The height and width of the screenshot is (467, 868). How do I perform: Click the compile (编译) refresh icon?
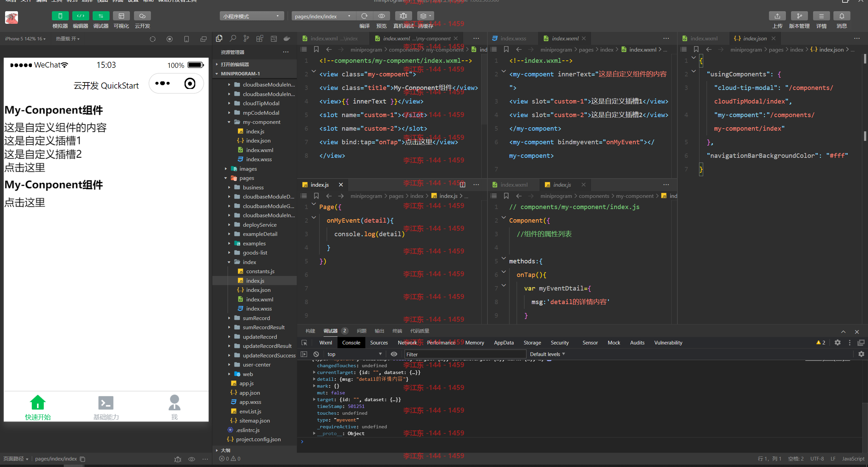364,16
